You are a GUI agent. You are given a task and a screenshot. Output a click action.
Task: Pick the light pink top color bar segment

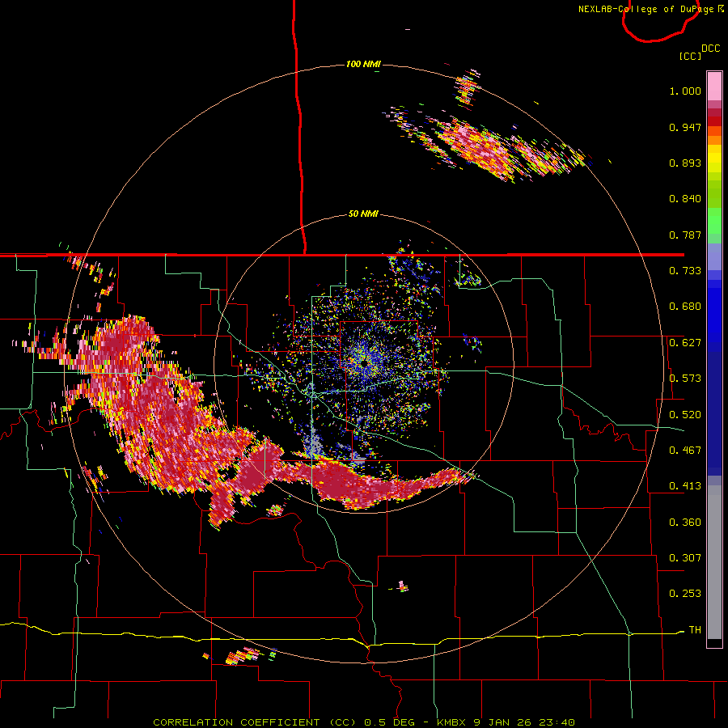click(714, 86)
